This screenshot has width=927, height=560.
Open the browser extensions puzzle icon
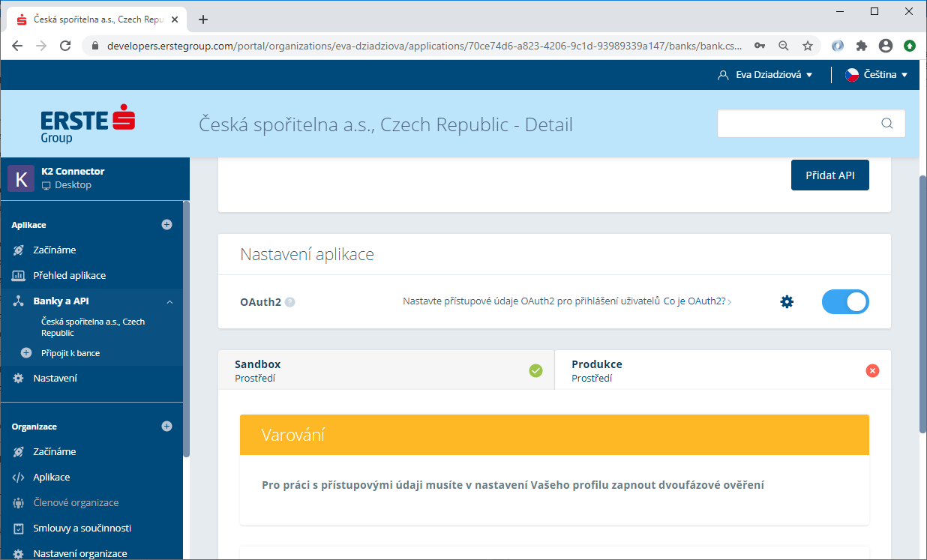coord(862,46)
